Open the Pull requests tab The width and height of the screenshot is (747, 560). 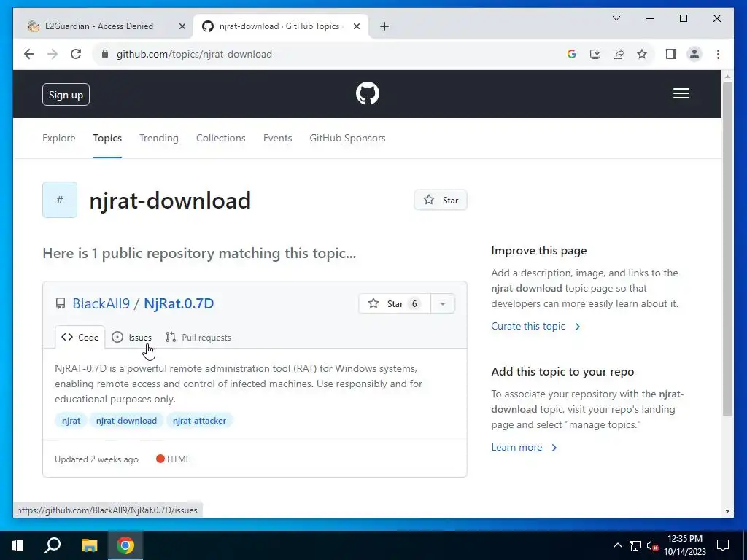[198, 337]
